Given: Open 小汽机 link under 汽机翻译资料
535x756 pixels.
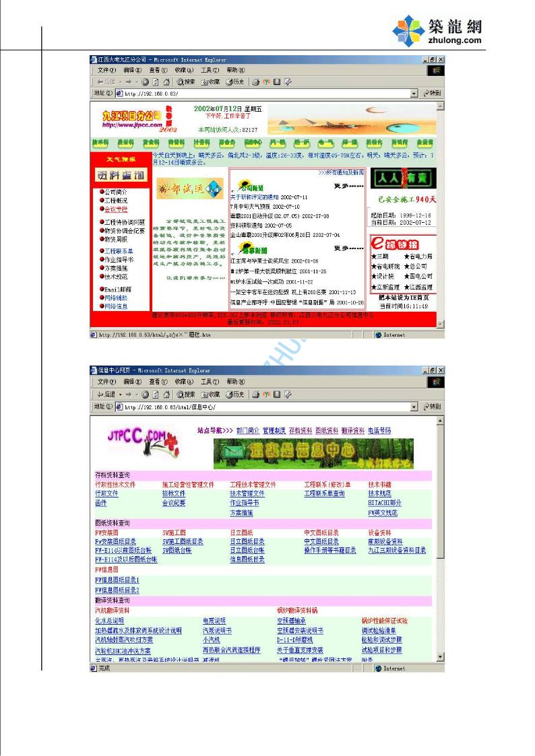Looking at the screenshot, I should [x=212, y=640].
